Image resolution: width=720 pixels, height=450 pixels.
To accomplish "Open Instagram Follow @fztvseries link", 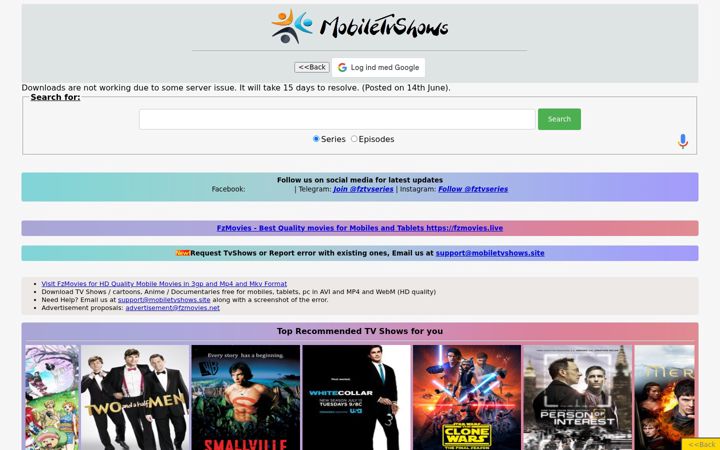I will coord(473,189).
